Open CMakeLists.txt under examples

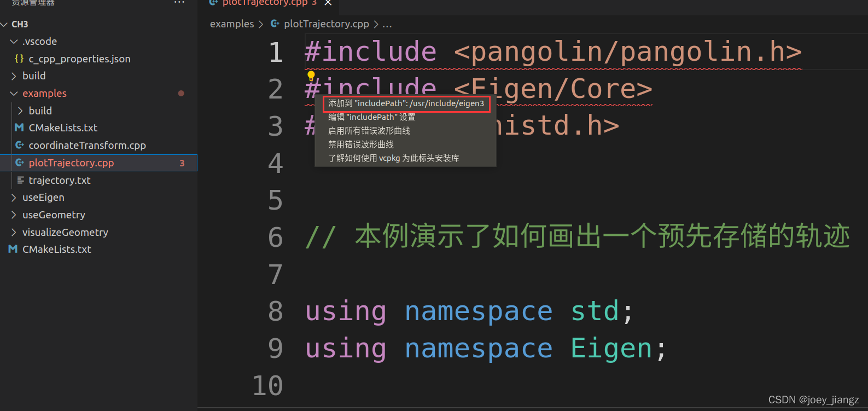pyautogui.click(x=63, y=128)
